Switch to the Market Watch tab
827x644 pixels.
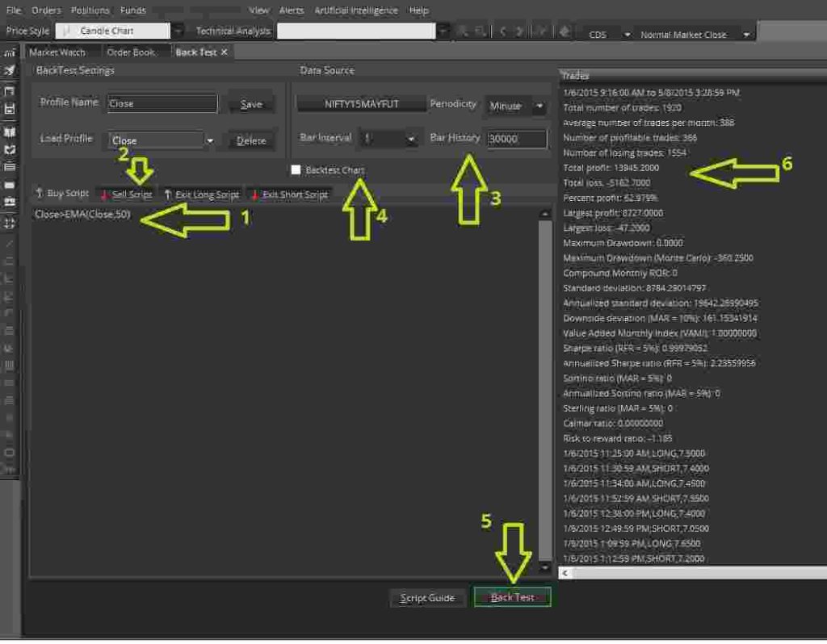[x=57, y=52]
